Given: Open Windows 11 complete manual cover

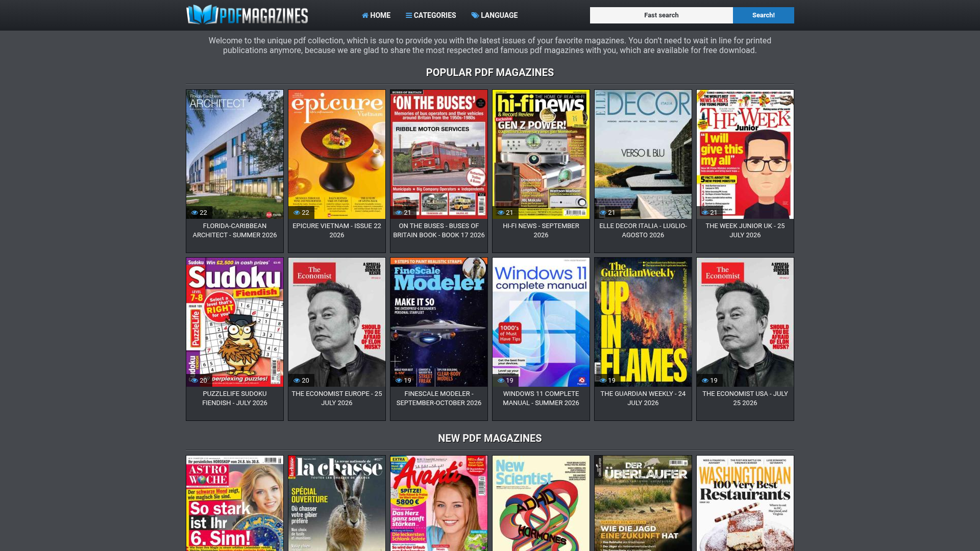Looking at the screenshot, I should tap(541, 322).
